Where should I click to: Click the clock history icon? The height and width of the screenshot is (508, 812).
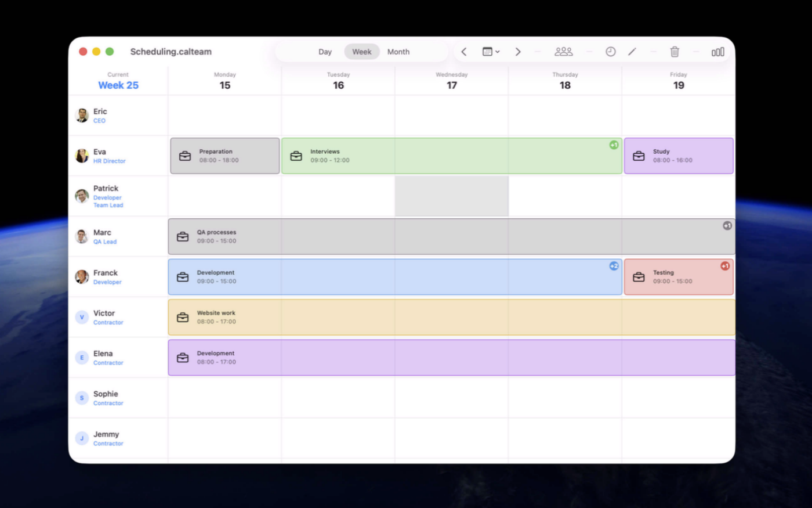click(611, 52)
